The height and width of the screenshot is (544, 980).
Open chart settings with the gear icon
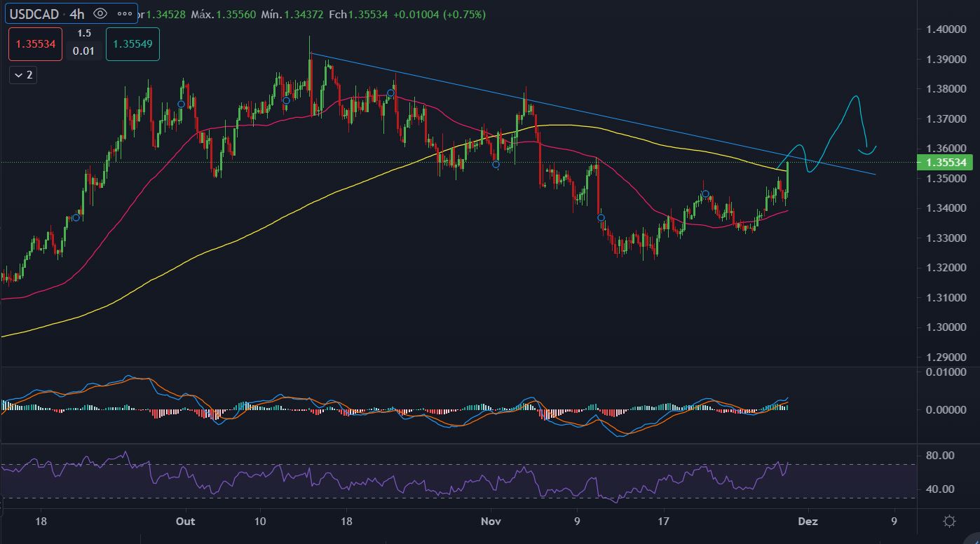tap(949, 521)
